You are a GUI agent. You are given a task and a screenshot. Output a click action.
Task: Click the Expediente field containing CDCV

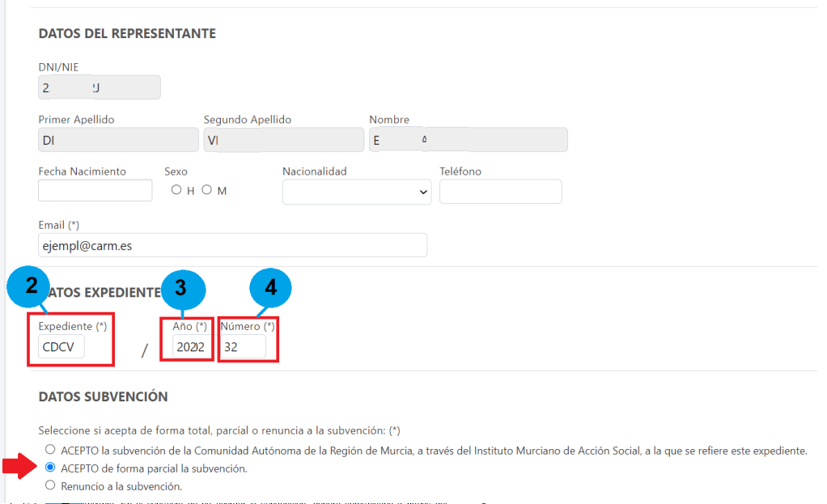[x=61, y=346]
